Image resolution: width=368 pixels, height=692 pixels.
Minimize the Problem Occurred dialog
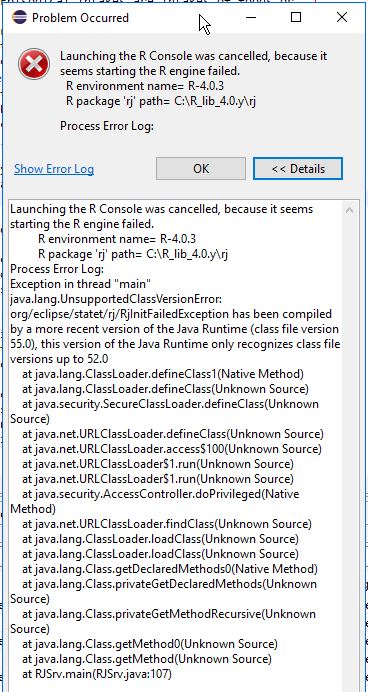(x=251, y=18)
